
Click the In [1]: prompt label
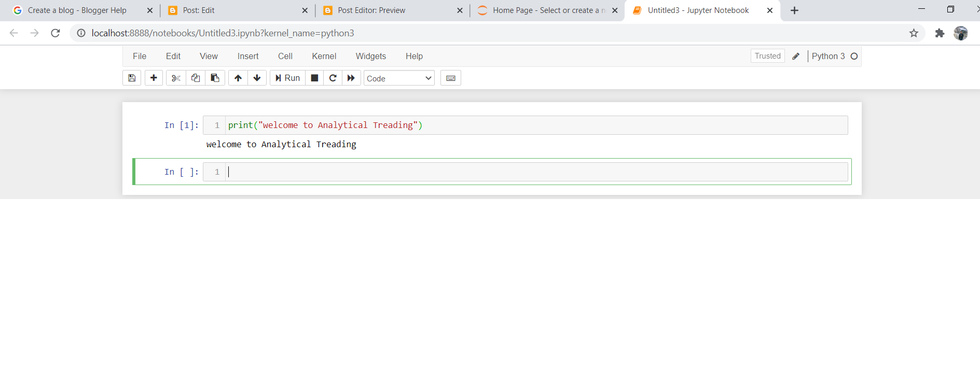182,125
